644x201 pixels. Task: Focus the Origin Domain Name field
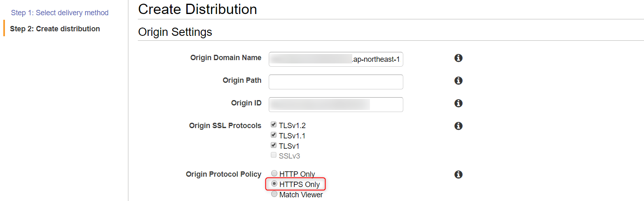pyautogui.click(x=336, y=59)
